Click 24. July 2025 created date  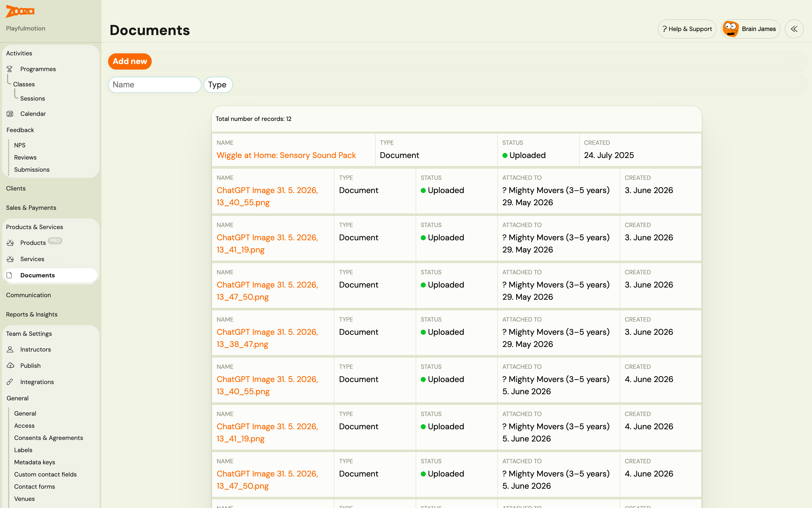(609, 155)
